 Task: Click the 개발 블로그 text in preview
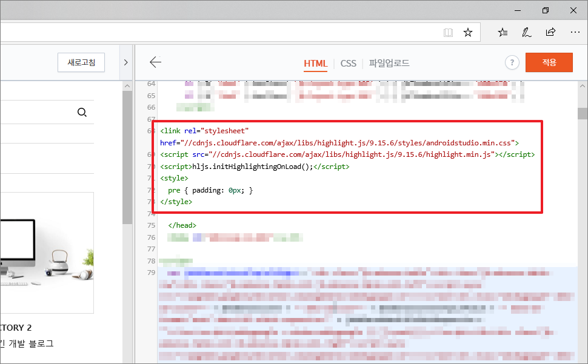click(31, 344)
